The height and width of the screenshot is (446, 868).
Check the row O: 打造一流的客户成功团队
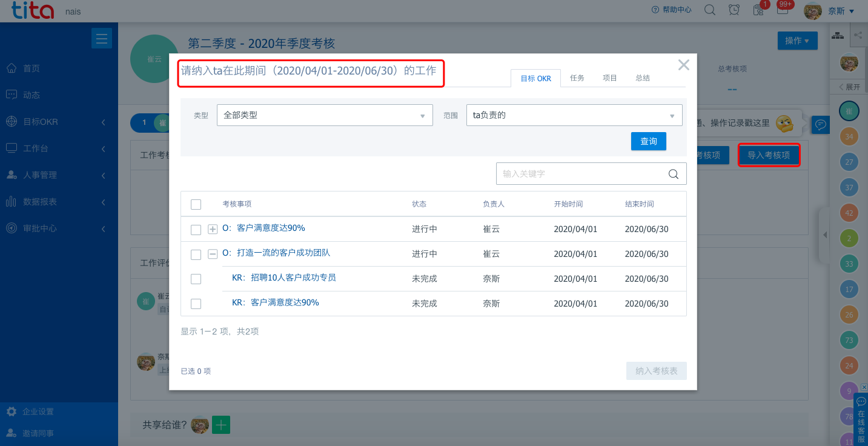click(x=196, y=255)
